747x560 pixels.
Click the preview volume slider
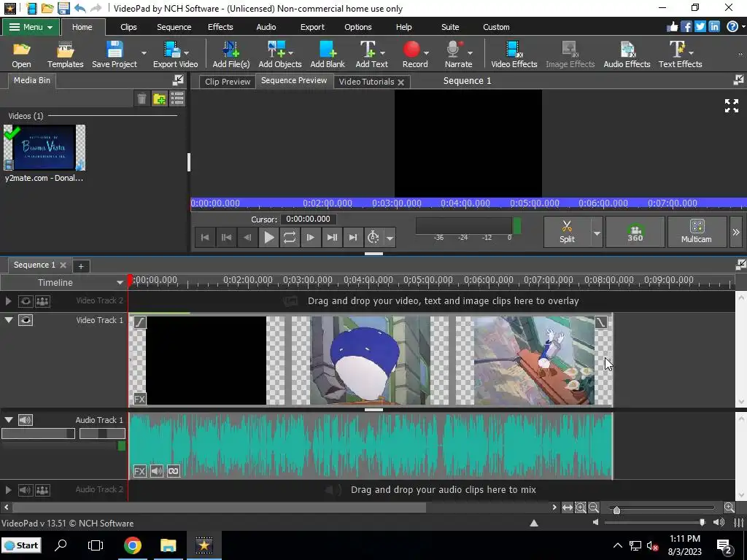click(655, 522)
